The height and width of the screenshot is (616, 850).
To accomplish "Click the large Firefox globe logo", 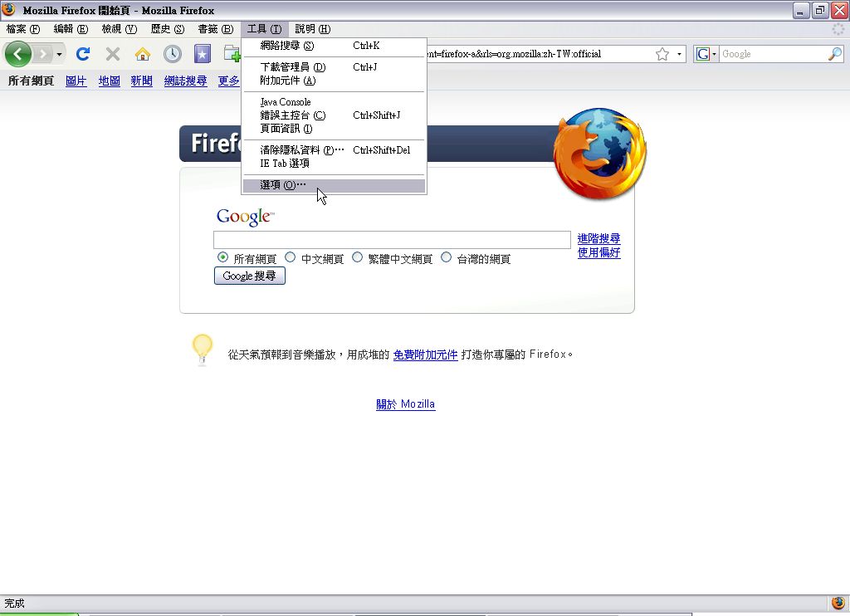I will (x=599, y=154).
